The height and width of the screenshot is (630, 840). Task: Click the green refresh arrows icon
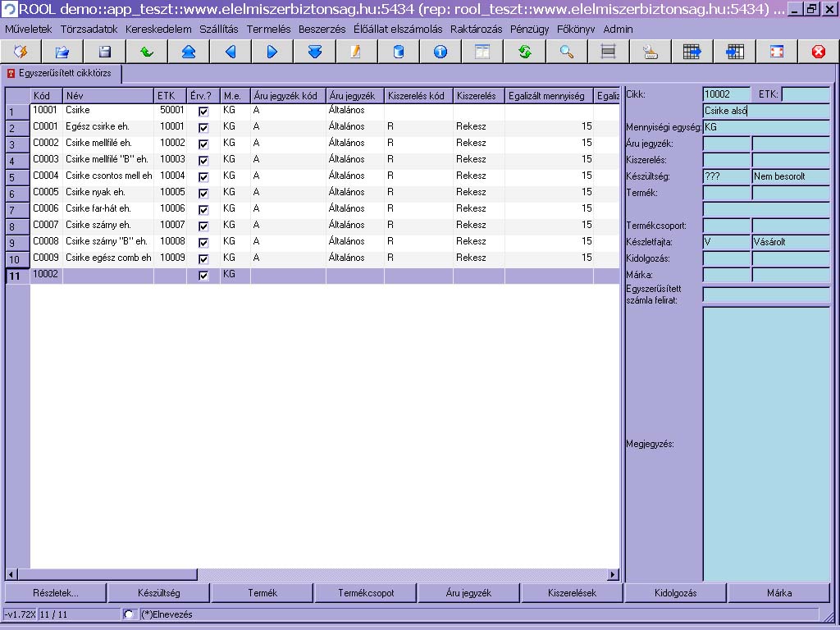coord(525,52)
